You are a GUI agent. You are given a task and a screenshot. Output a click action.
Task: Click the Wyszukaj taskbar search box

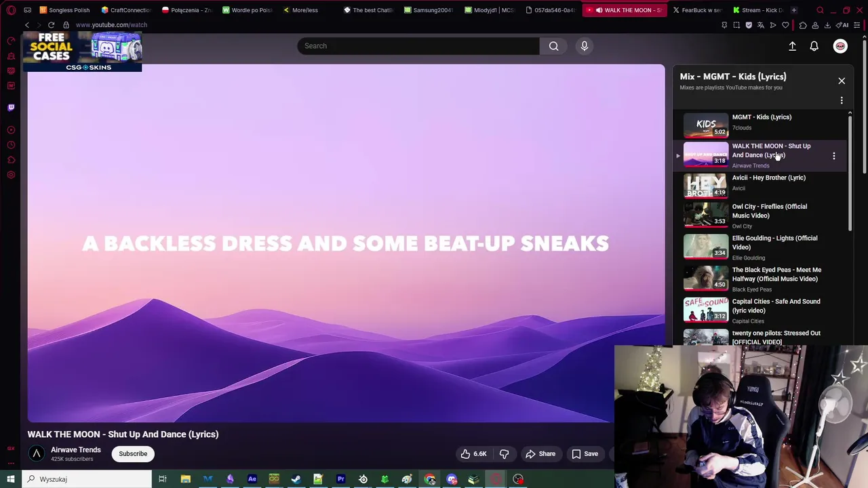tap(86, 479)
